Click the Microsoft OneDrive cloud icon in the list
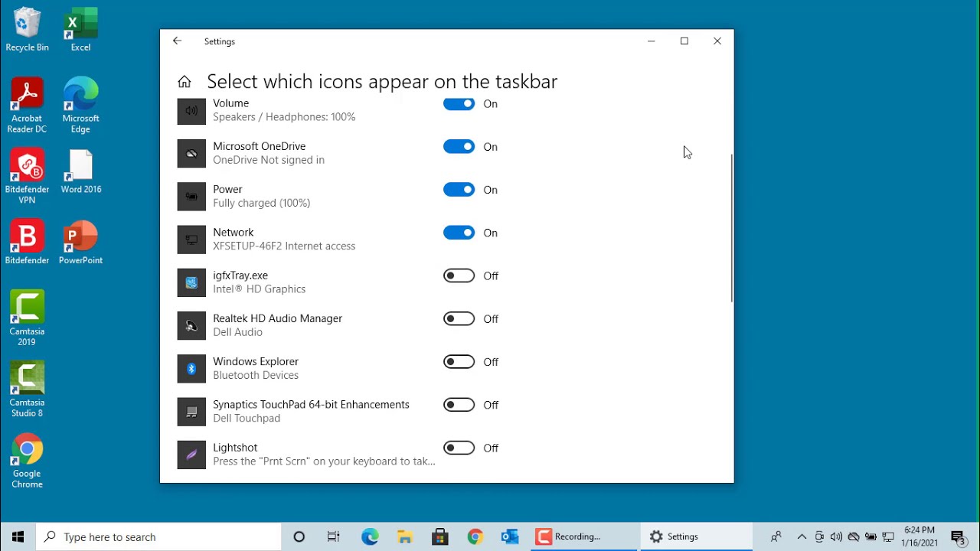The image size is (980, 551). (191, 154)
